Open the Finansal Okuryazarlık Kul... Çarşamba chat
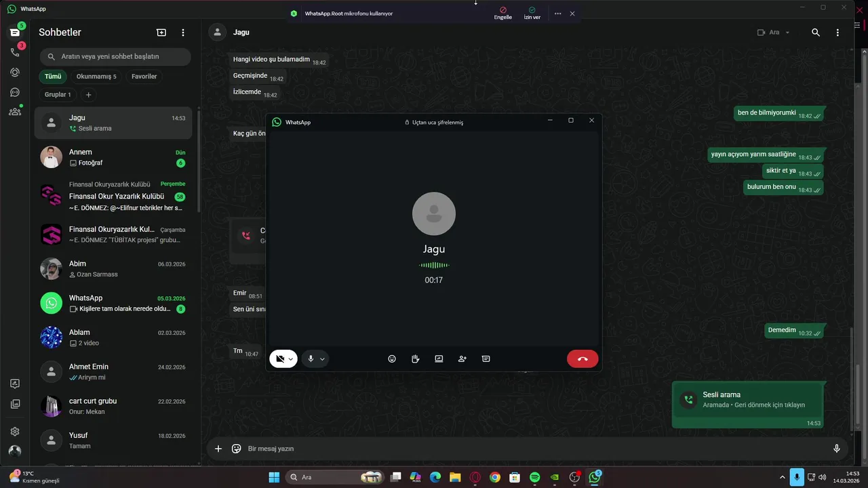The image size is (868, 488). pyautogui.click(x=113, y=235)
